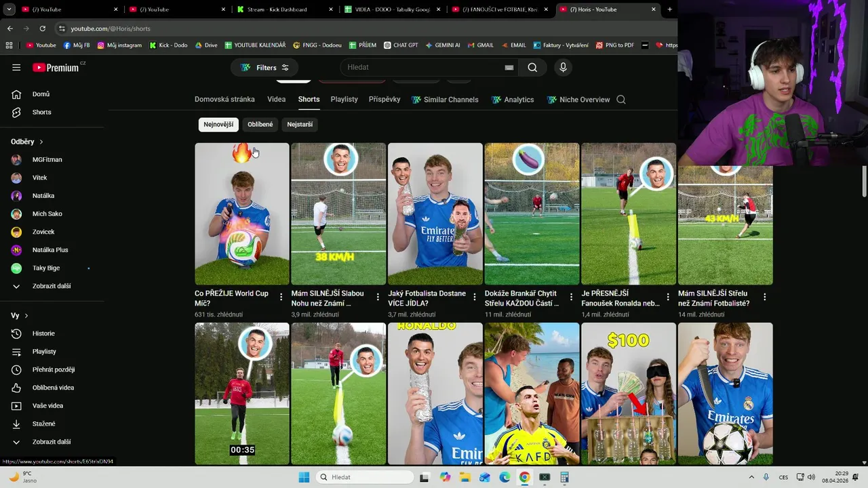Open Chrome apps grid in bookmarks bar
The height and width of the screenshot is (488, 868).
pos(9,45)
